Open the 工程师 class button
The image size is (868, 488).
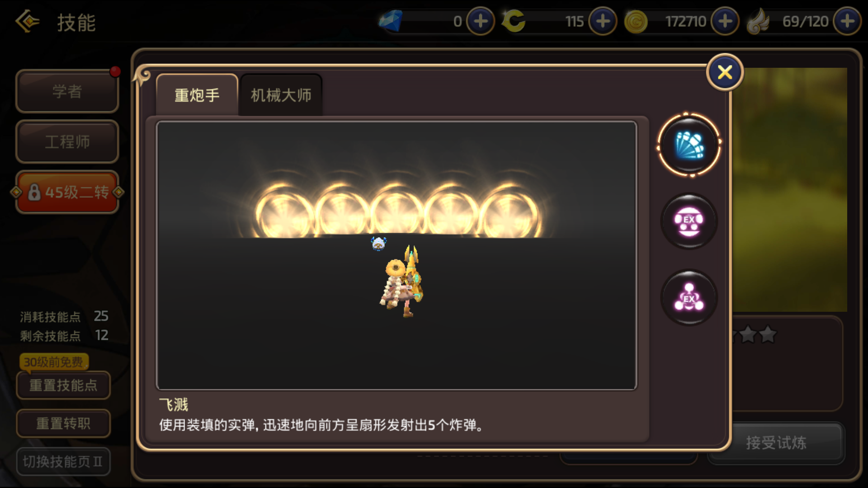coord(67,141)
